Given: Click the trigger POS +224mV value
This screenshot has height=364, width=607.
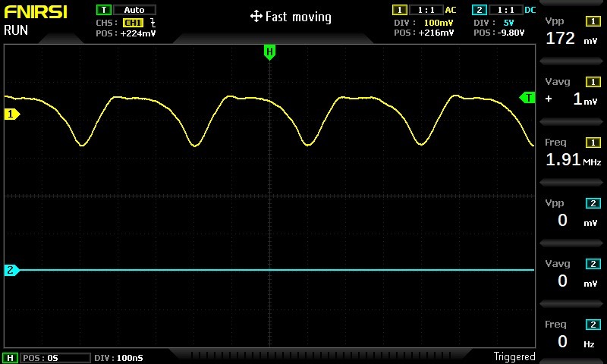Looking at the screenshot, I should tap(138, 33).
